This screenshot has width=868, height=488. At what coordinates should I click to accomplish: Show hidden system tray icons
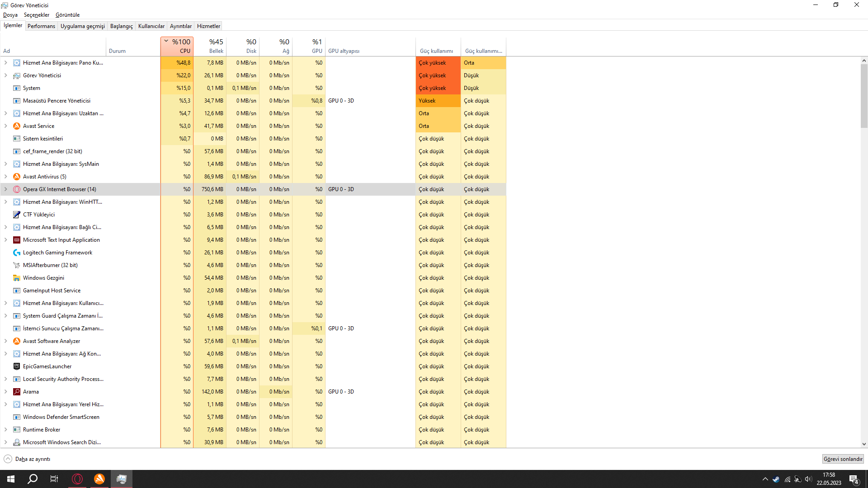pyautogui.click(x=765, y=479)
